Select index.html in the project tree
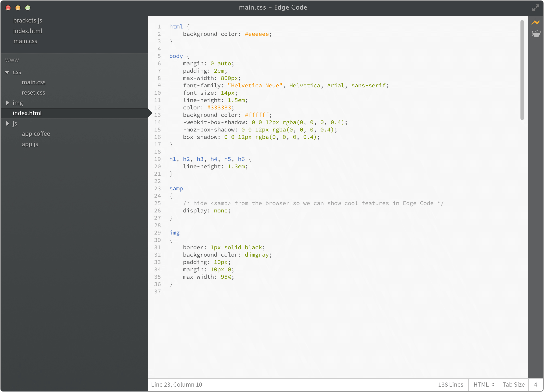This screenshot has height=392, width=544. 27,113
